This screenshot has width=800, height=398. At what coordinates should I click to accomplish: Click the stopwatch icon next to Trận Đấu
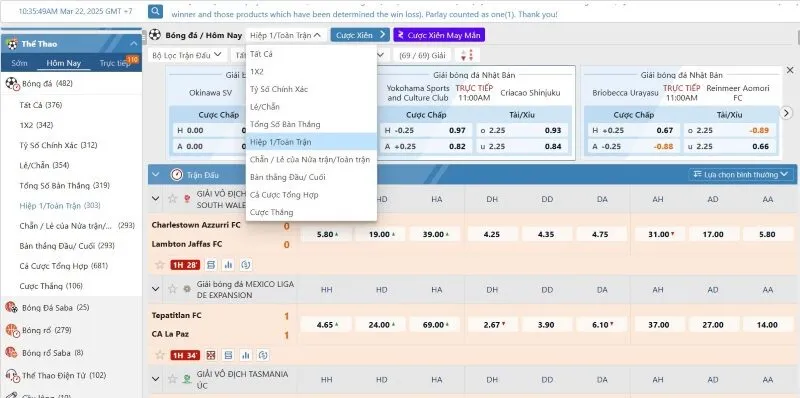[177, 175]
